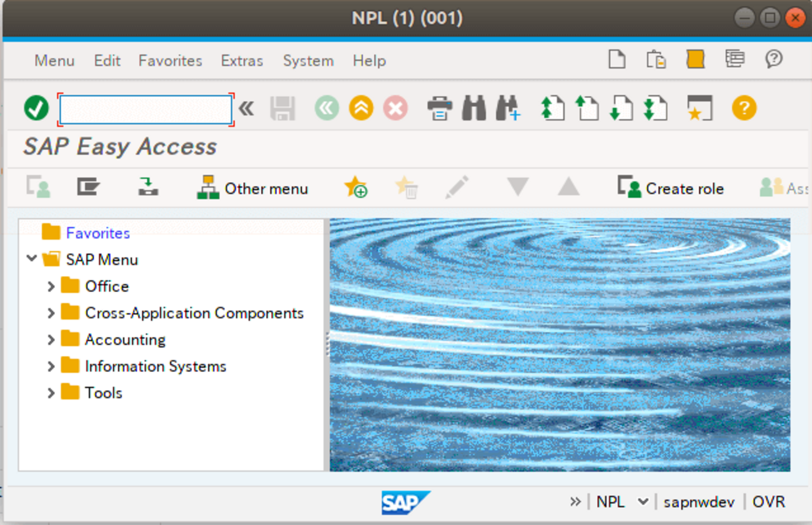Click the Customize Local Layout icon
812x525 pixels.
pos(735,59)
